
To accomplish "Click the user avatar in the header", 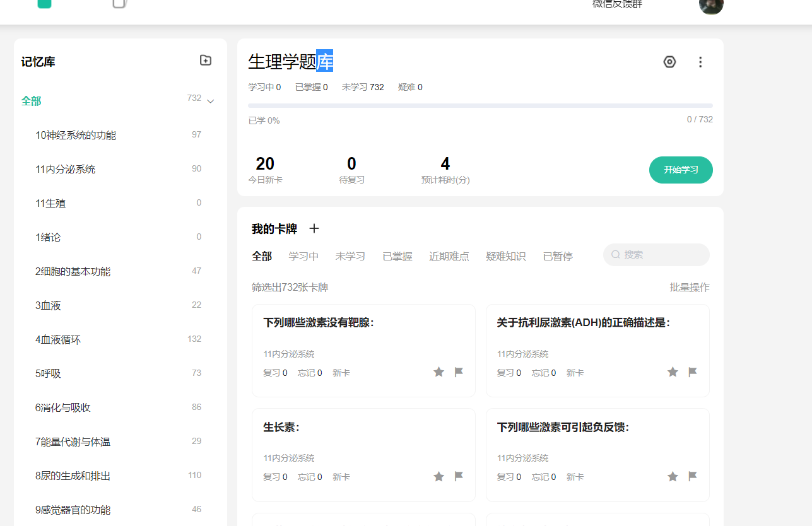I will pos(711,5).
